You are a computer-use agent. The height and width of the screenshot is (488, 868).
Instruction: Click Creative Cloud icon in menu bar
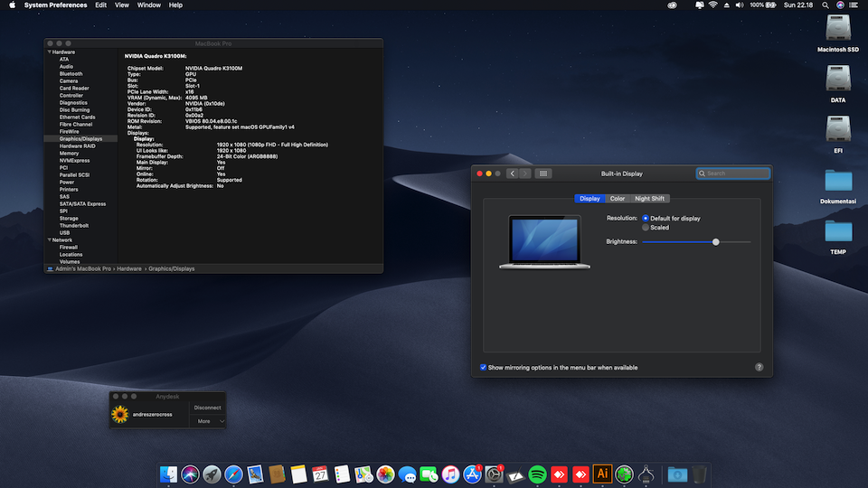point(672,5)
